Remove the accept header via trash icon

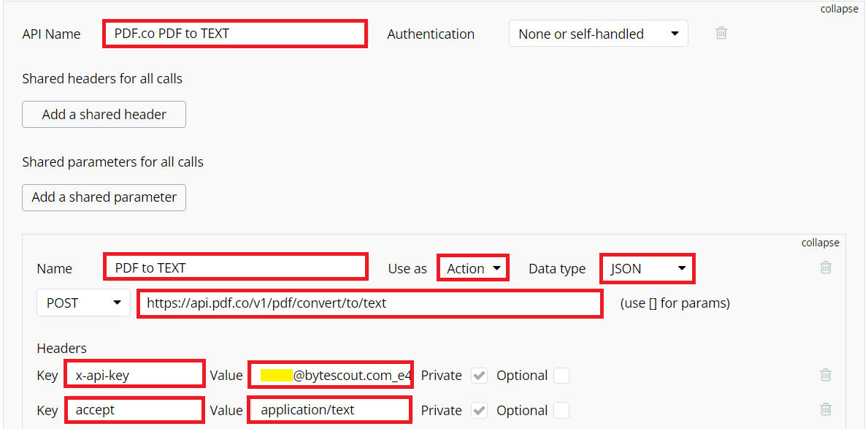pyautogui.click(x=826, y=410)
